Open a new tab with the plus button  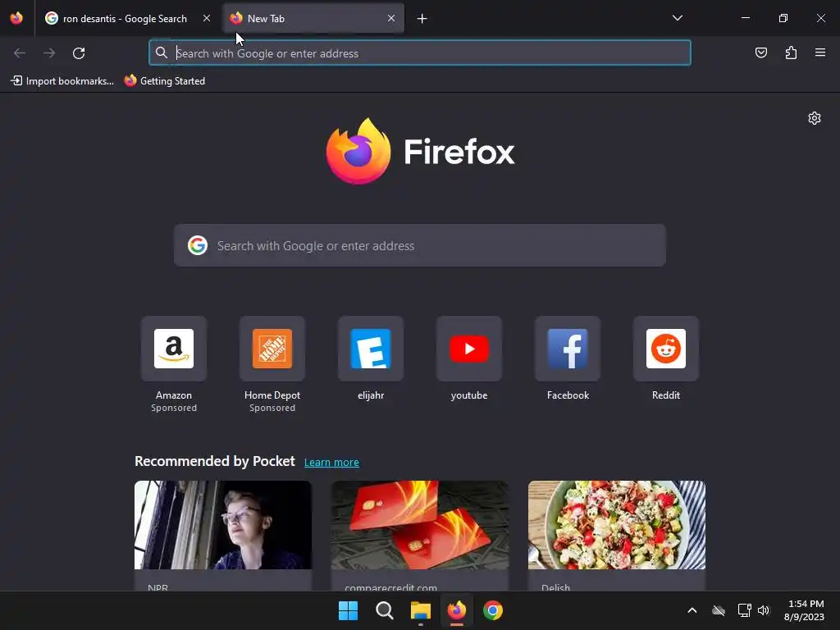coord(422,19)
